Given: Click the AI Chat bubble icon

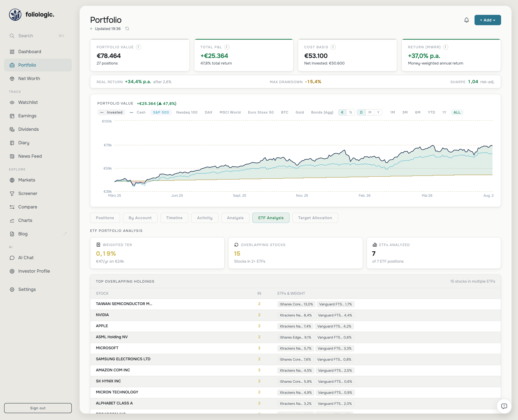Looking at the screenshot, I should click(12, 258).
